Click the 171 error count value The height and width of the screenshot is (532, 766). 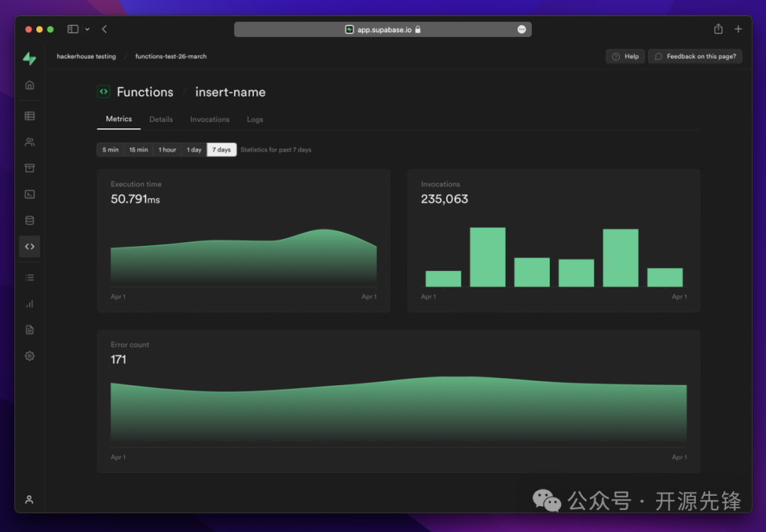click(x=118, y=360)
